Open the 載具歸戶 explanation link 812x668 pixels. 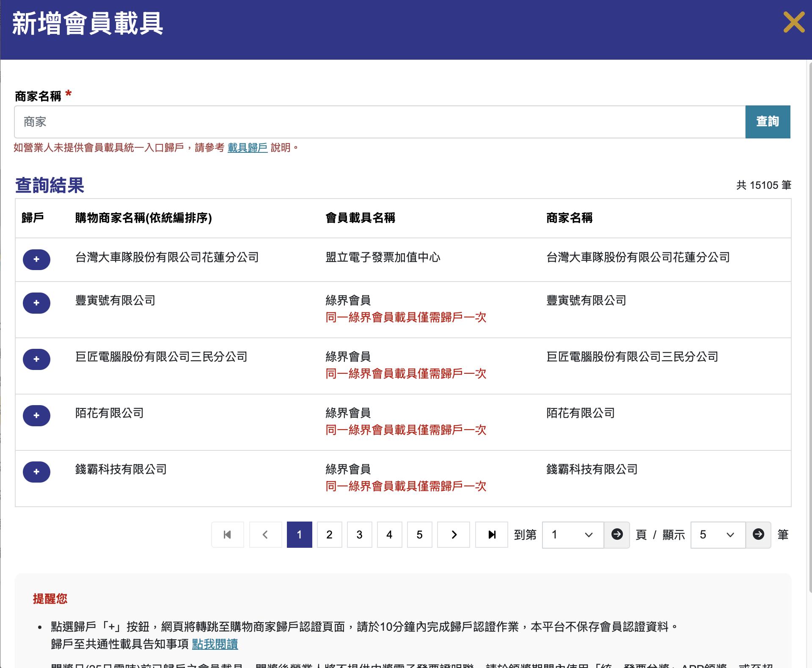tap(248, 148)
